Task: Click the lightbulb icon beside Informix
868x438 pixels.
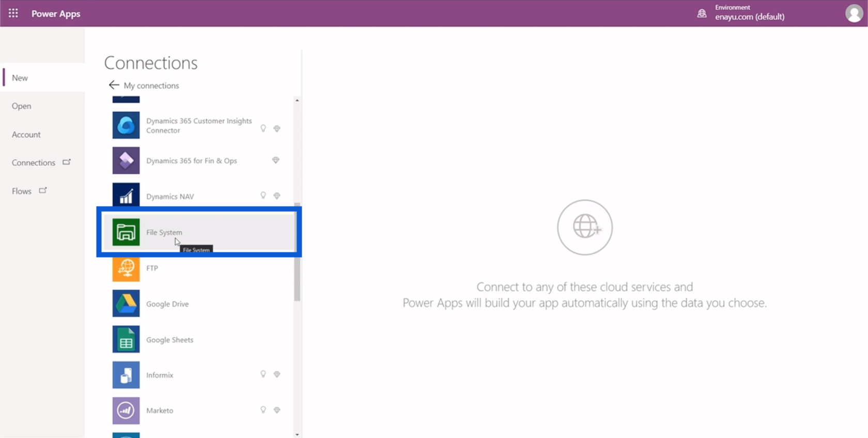Action: coord(263,374)
